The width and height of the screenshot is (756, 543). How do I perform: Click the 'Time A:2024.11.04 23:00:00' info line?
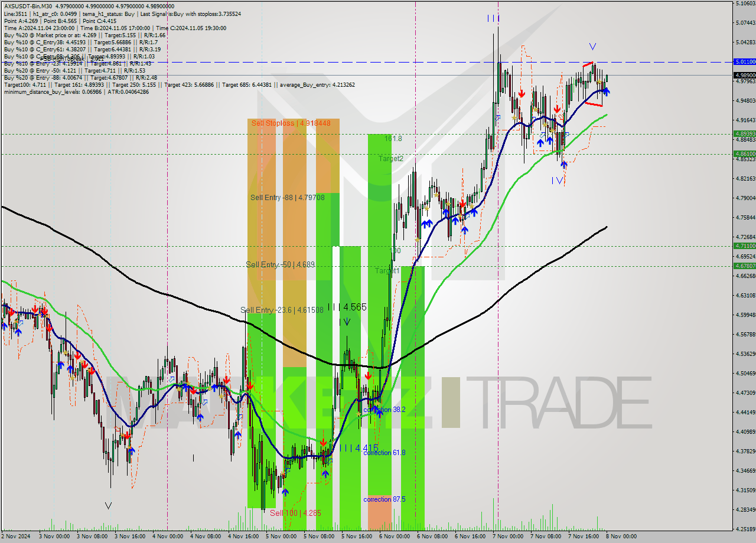(115, 28)
